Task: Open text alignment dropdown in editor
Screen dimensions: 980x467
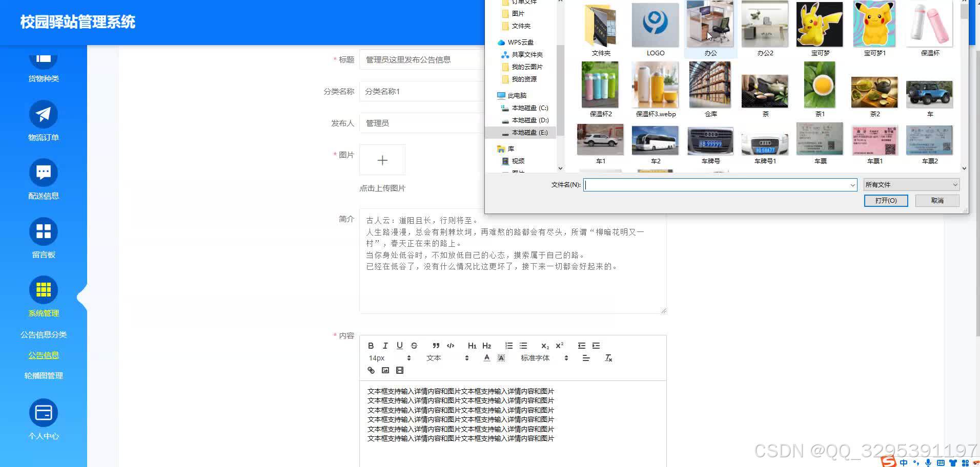Action: click(586, 358)
